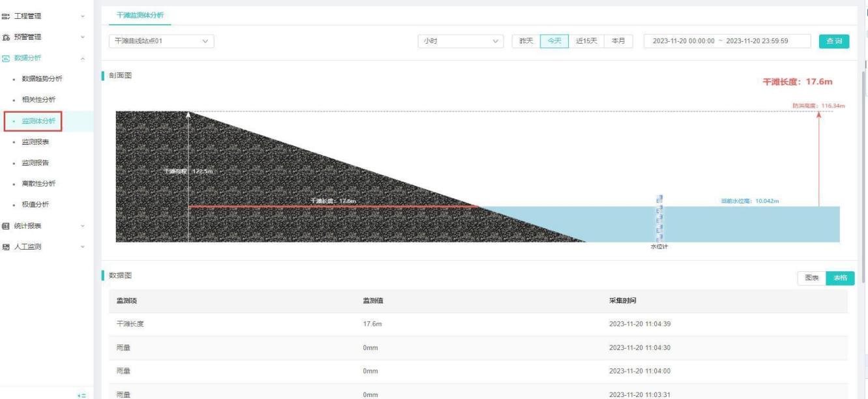Viewport: 868px width, 399px height.
Task: Click the date range input field
Action: point(727,41)
